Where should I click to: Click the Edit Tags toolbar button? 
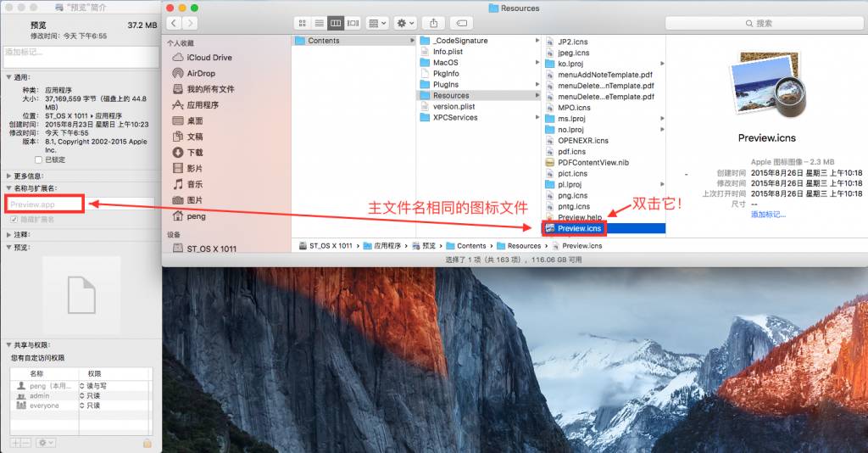coord(461,23)
